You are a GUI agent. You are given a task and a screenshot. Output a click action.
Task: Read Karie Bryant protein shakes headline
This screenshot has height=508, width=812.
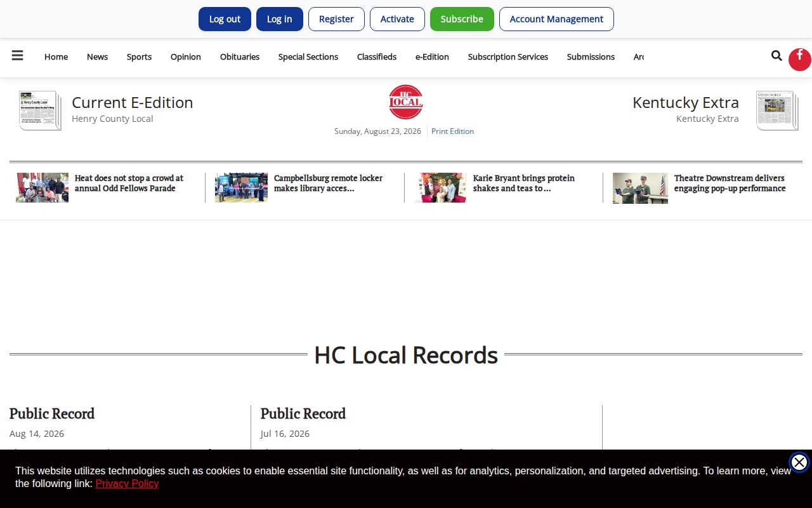coord(524,183)
